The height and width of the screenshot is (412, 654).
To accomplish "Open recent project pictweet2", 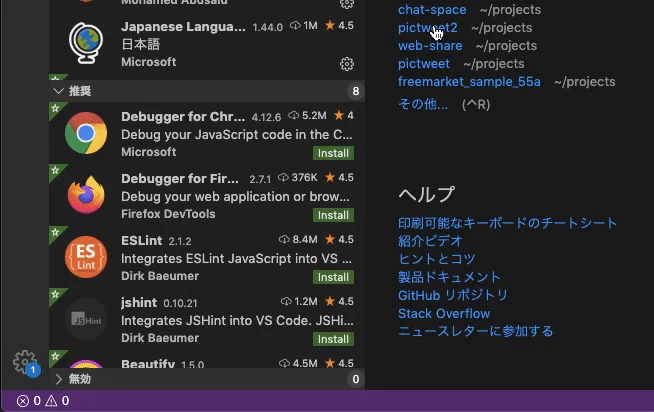I will (428, 28).
